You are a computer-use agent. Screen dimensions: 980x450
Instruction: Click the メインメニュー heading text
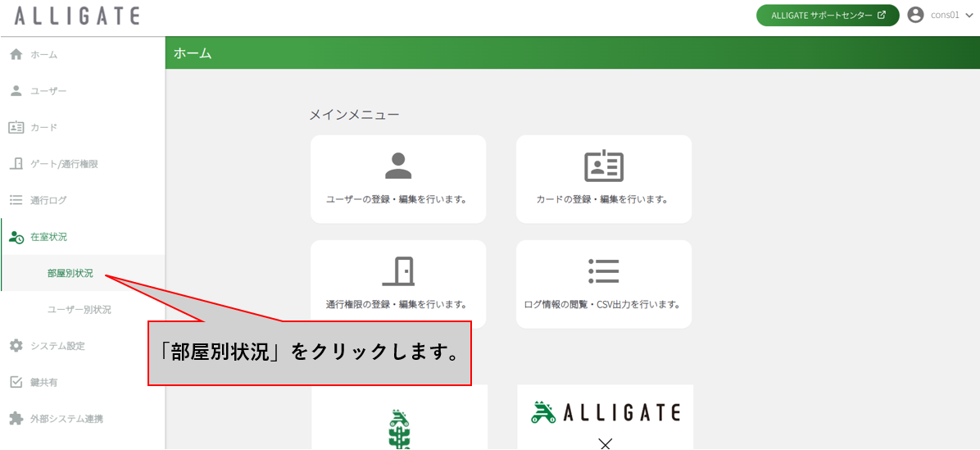[354, 115]
